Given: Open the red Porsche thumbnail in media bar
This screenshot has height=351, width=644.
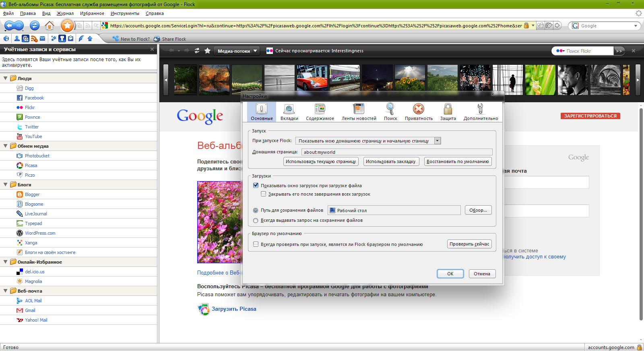Looking at the screenshot, I should click(x=312, y=80).
